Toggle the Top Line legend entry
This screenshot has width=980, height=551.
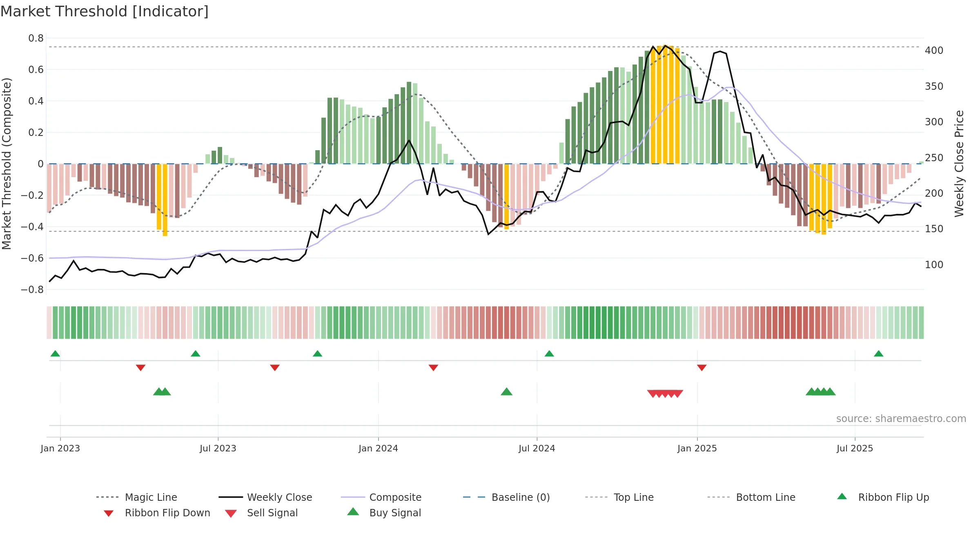click(x=619, y=497)
